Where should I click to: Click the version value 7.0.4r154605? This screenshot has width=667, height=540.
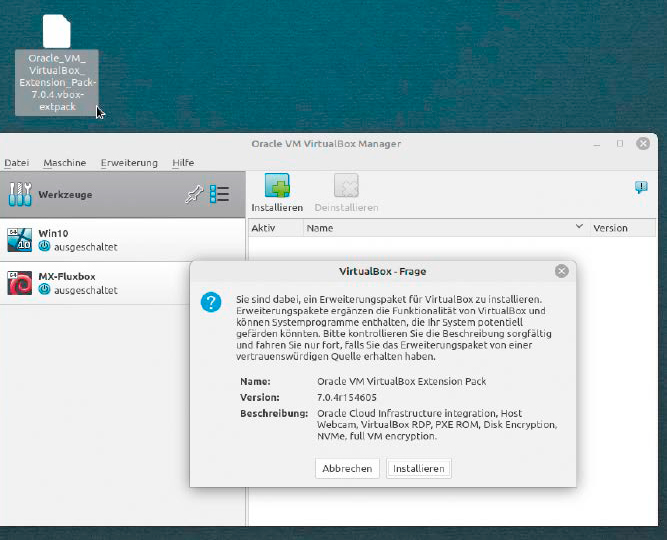tap(347, 397)
